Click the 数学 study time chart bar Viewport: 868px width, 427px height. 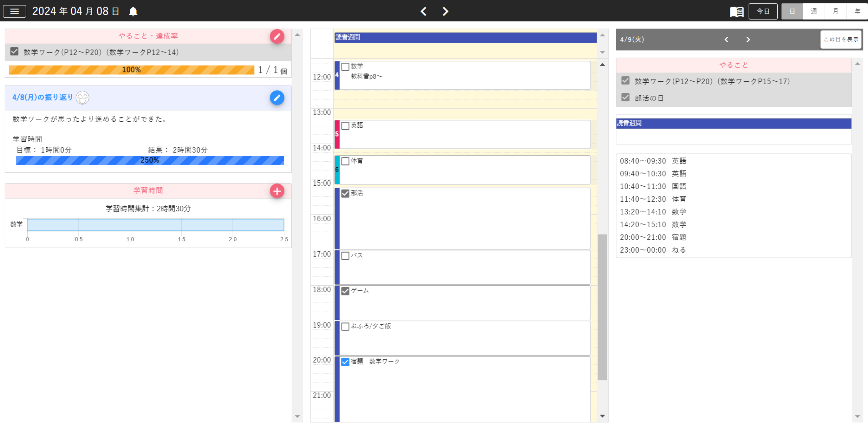pyautogui.click(x=156, y=225)
